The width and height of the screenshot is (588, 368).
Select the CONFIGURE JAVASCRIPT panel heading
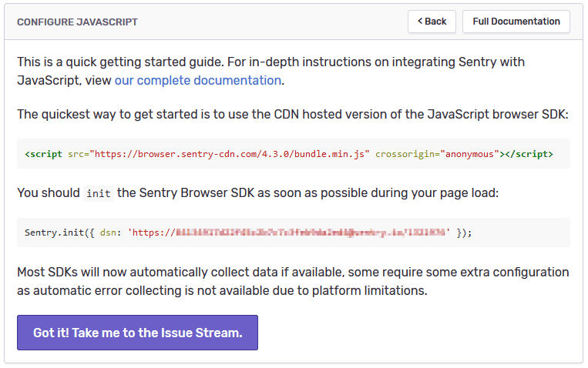coord(77,22)
